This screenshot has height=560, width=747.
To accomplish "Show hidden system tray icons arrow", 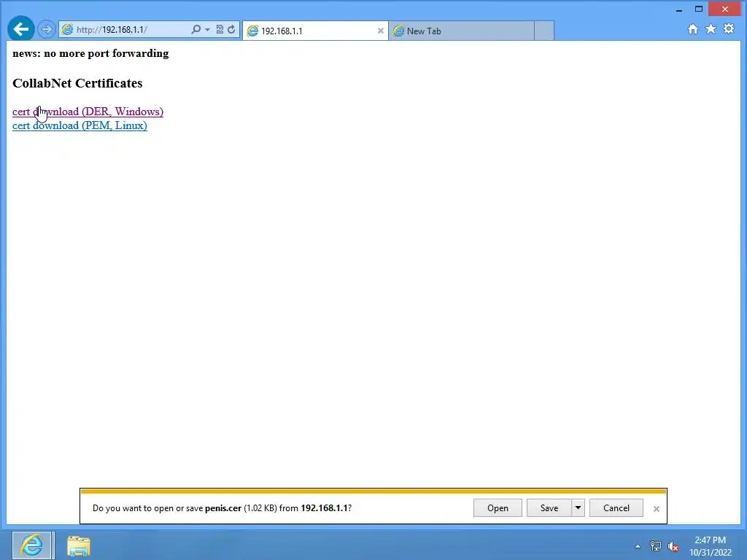I will [638, 546].
